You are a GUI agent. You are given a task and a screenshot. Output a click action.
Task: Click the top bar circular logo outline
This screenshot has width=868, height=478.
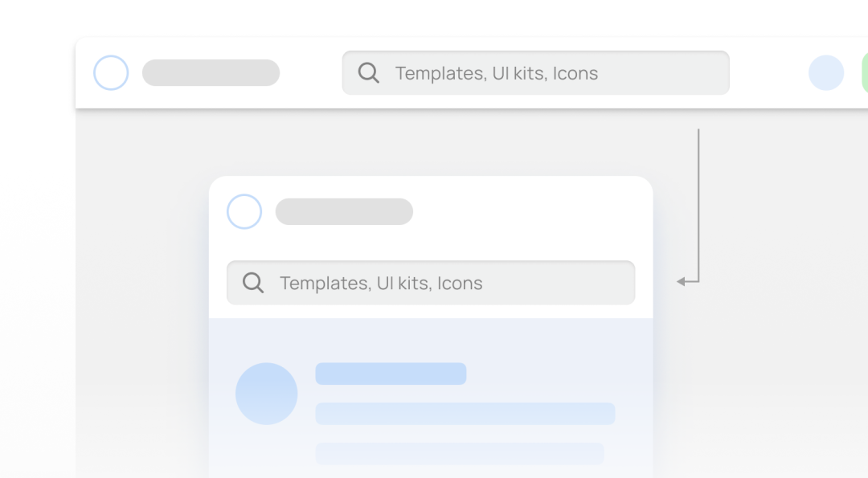pyautogui.click(x=111, y=72)
